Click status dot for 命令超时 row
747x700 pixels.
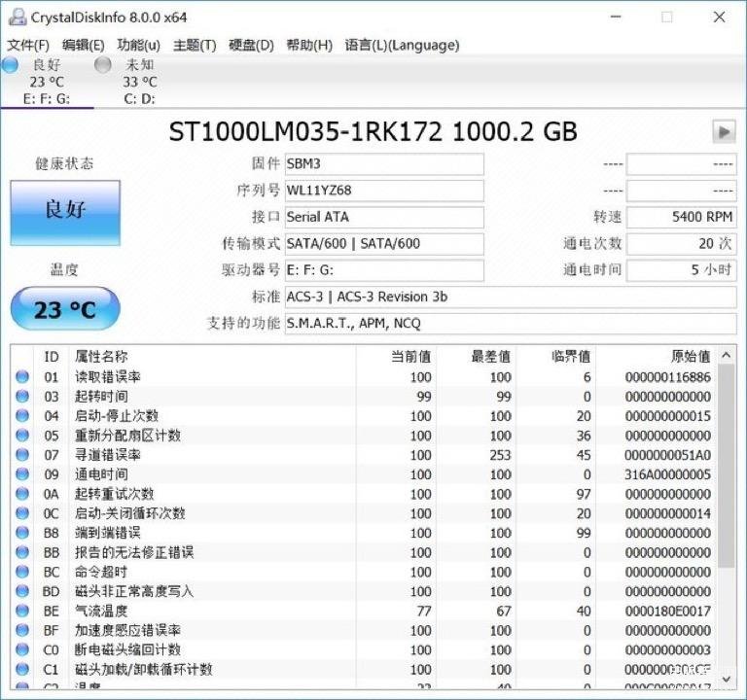point(22,573)
